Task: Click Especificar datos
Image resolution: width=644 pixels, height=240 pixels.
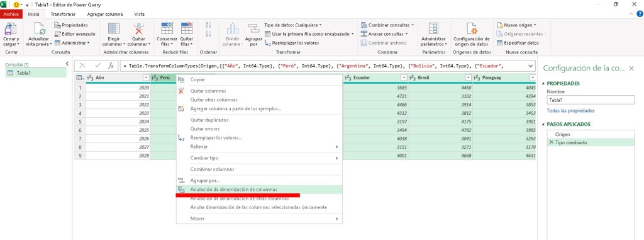Action: [518, 43]
